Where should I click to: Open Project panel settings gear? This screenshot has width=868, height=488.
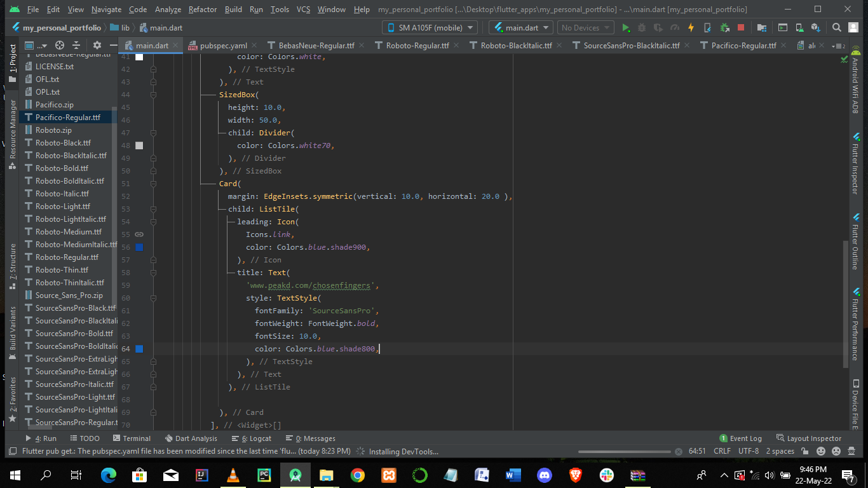(x=97, y=45)
